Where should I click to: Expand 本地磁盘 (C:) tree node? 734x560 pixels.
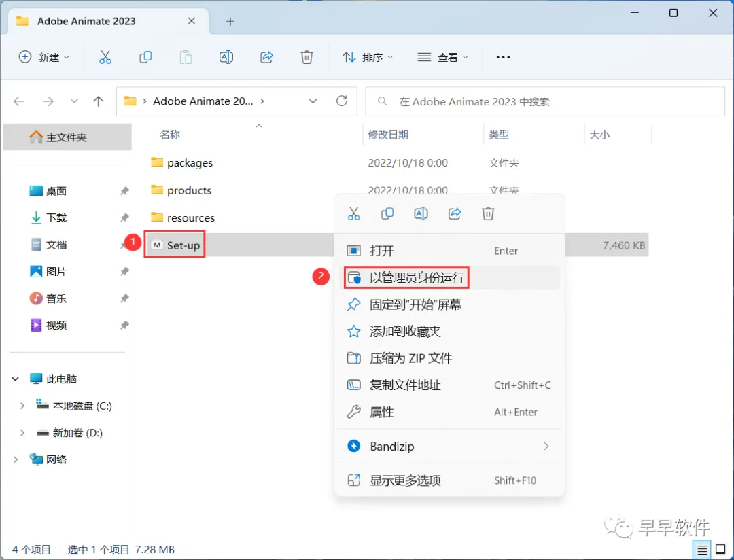coord(22,406)
